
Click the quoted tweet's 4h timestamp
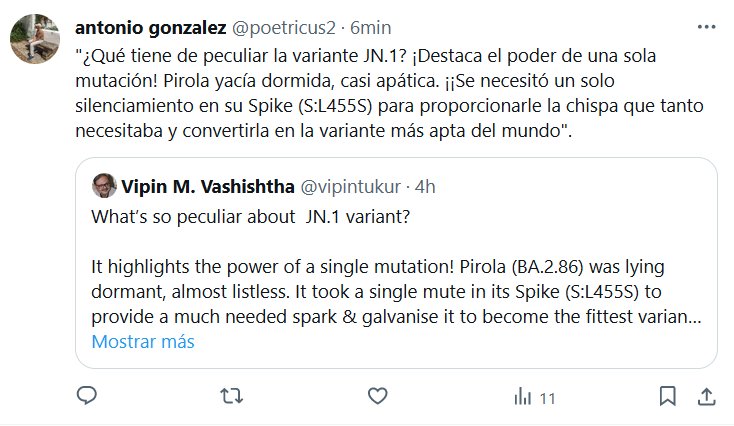426,186
